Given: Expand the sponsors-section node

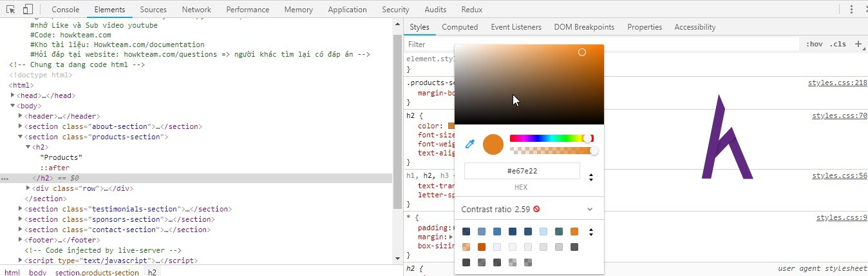Looking at the screenshot, I should tap(21, 219).
